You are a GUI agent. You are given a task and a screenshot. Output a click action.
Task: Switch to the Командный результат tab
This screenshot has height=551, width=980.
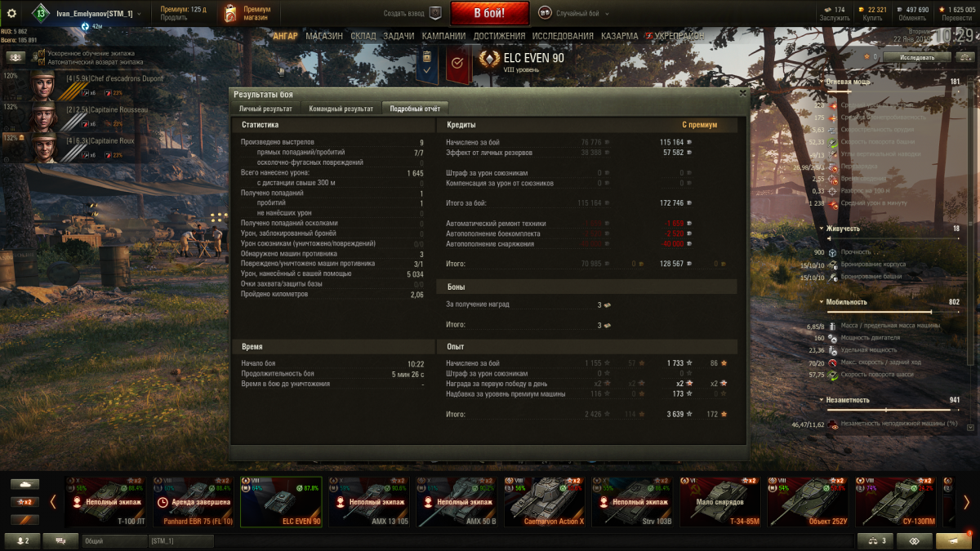pyautogui.click(x=341, y=109)
